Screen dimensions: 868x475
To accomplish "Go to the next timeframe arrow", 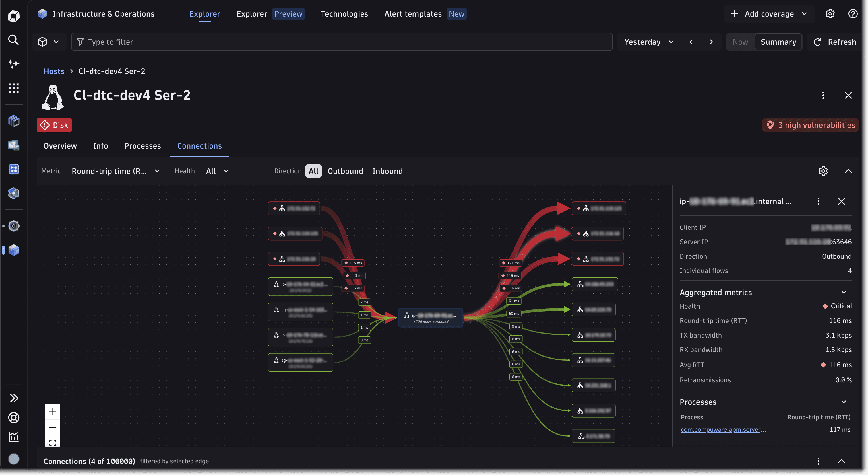I will pyautogui.click(x=711, y=42).
